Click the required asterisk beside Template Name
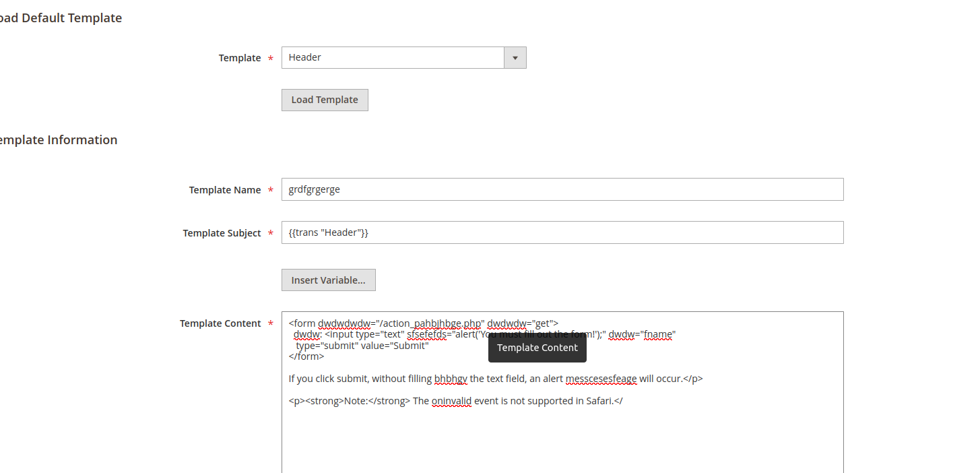The width and height of the screenshot is (980, 473). coord(271,189)
